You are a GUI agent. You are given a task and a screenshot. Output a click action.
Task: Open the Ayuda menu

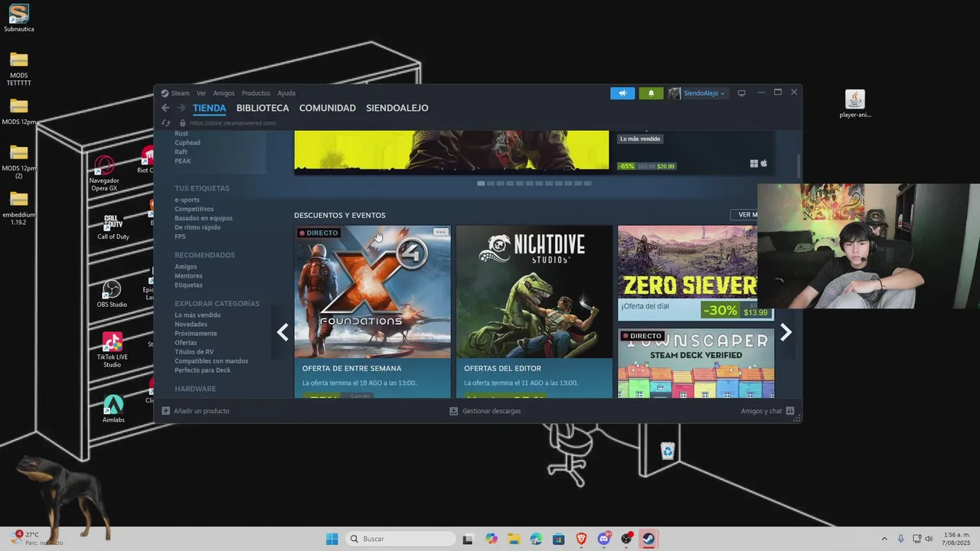[286, 93]
